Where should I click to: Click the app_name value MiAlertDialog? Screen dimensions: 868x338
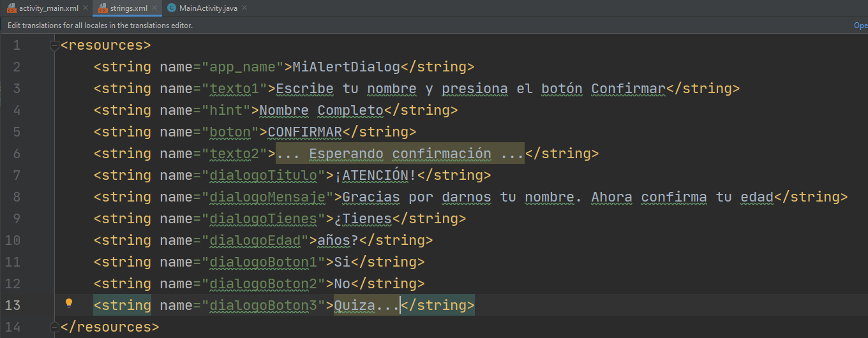(x=346, y=67)
